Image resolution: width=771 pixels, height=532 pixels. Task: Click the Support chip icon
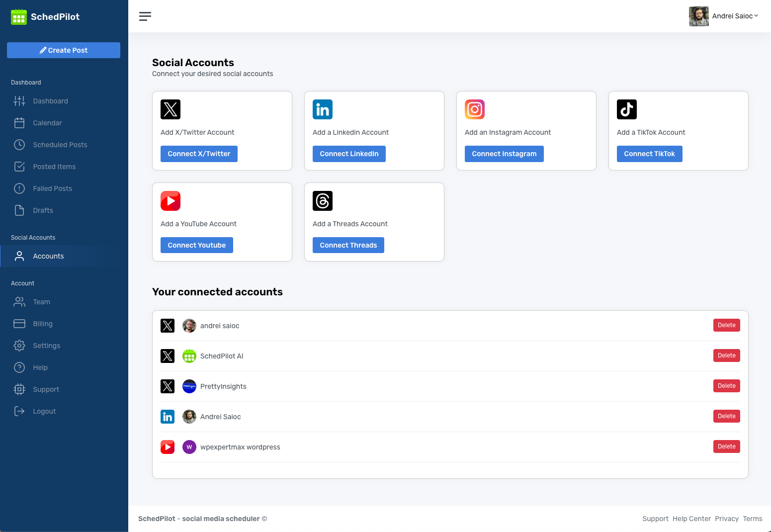point(19,389)
